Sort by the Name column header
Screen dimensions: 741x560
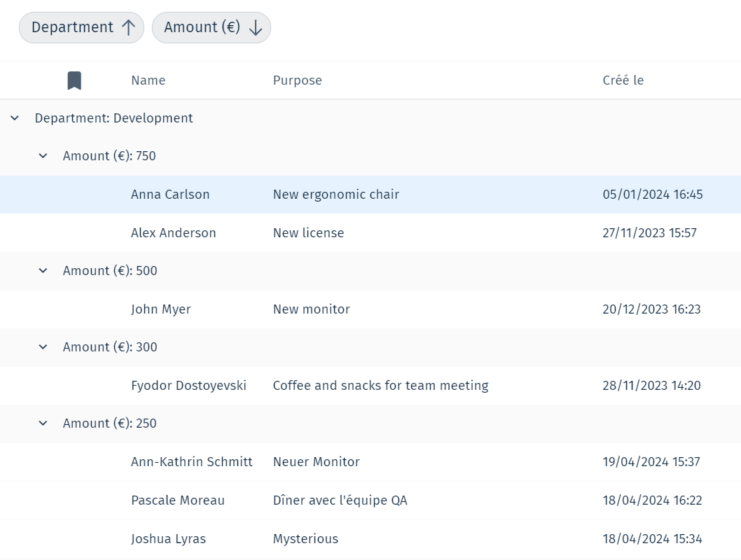[x=148, y=80]
